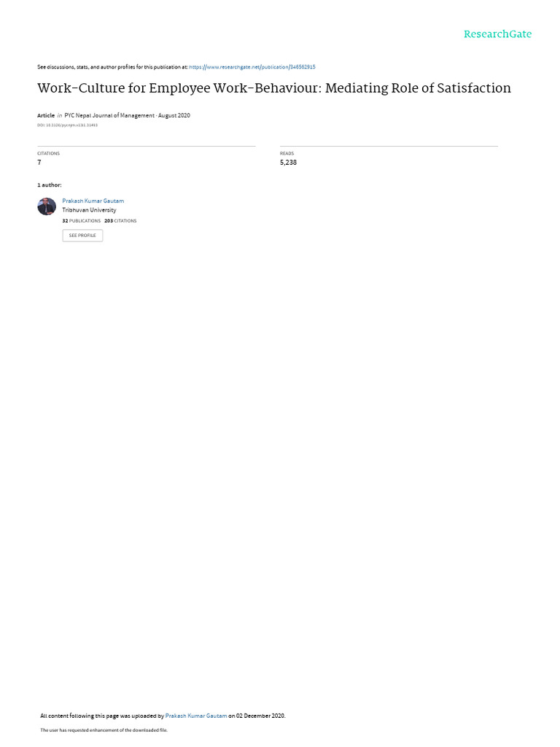The height and width of the screenshot is (747, 560).
Task: Click the SEE PROFILE button
Action: [x=82, y=236]
